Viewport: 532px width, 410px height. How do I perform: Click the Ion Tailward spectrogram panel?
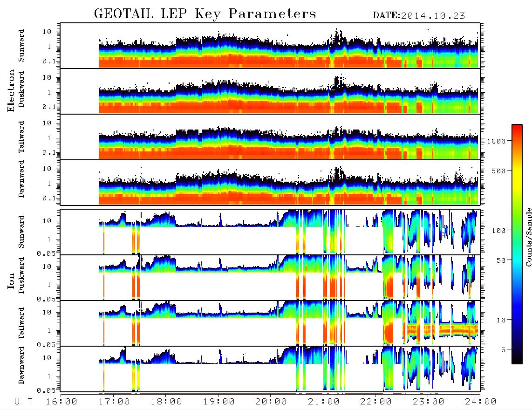(x=270, y=323)
